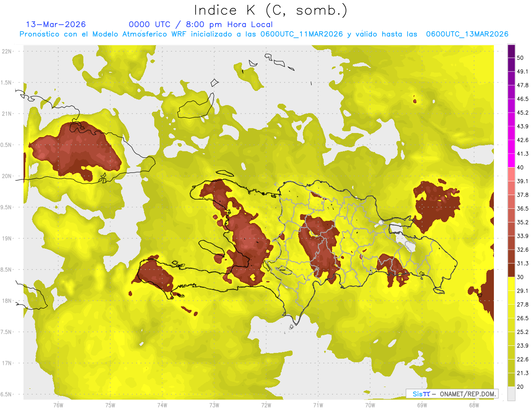
Task: Click the '69W' longitude axis label
Action: [422, 405]
